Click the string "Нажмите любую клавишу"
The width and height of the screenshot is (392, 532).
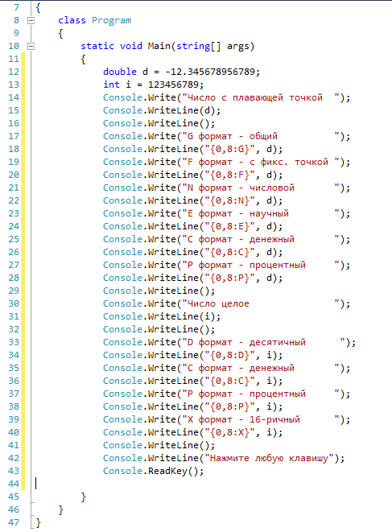coord(269,459)
